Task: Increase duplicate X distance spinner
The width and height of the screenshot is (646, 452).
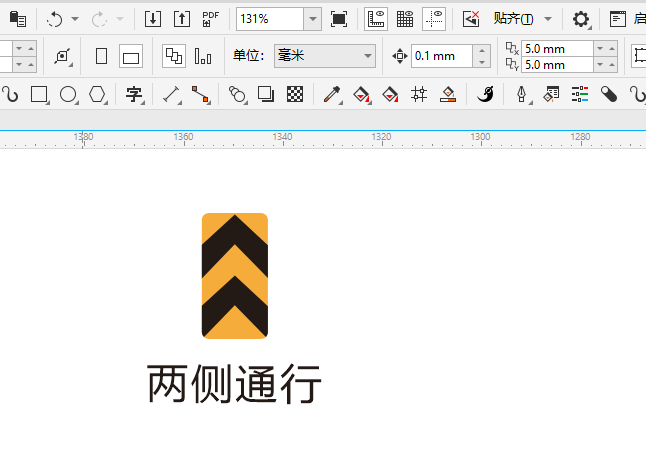Action: (x=612, y=49)
